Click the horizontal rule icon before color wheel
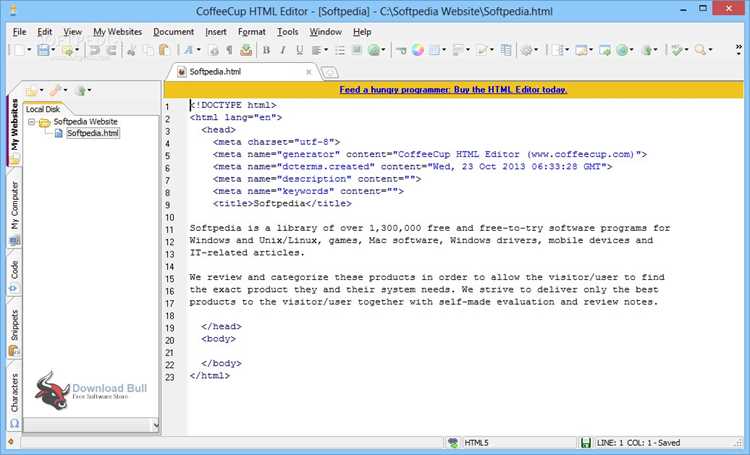Screen dimensions: 750x455 pyautogui.click(x=401, y=50)
